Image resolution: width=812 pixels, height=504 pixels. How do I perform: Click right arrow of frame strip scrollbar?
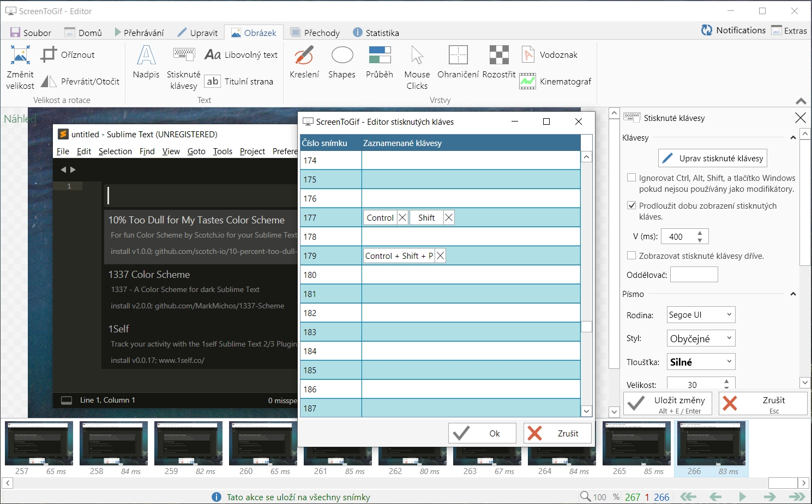pyautogui.click(x=803, y=483)
